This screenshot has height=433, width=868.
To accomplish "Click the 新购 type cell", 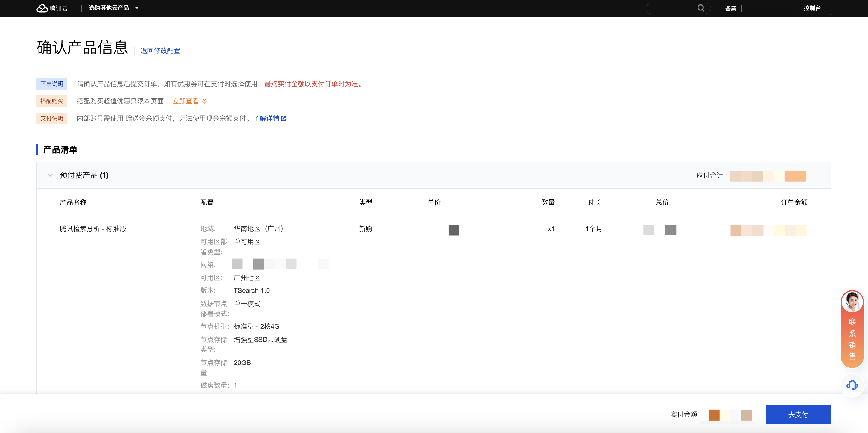I will tap(366, 229).
